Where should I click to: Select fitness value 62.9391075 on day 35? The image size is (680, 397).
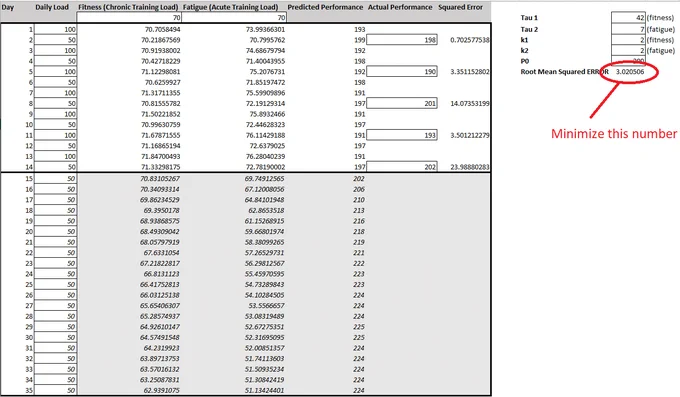(x=162, y=390)
